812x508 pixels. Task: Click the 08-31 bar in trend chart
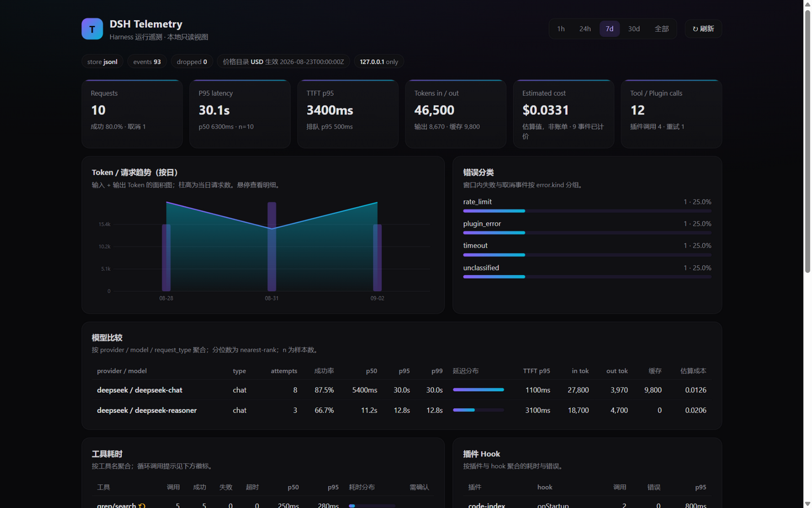272,247
